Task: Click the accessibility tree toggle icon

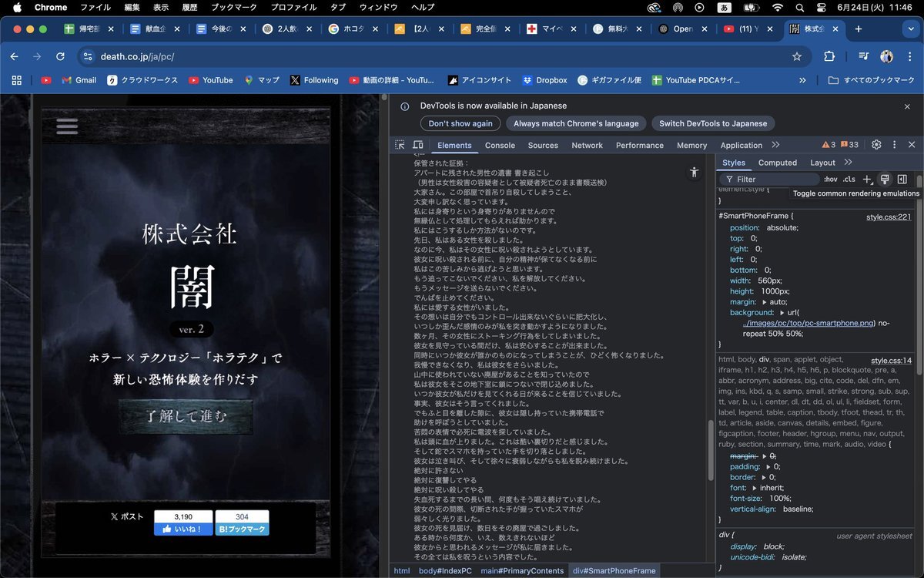Action: tap(695, 173)
